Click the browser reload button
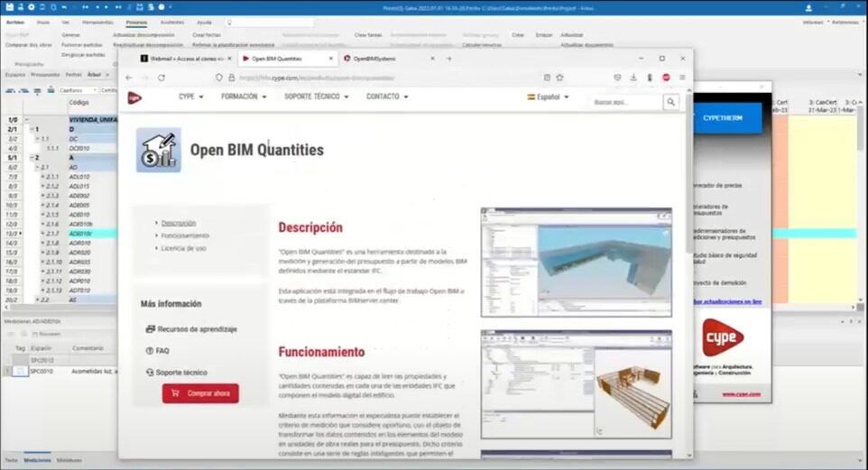The image size is (868, 470). coord(162,78)
